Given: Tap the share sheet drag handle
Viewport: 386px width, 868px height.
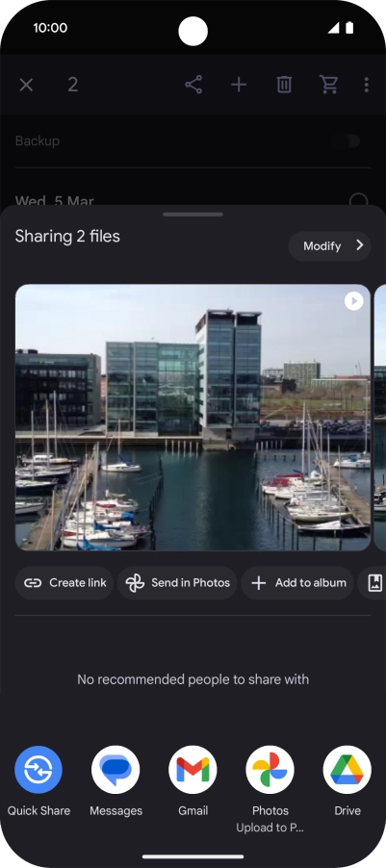Looking at the screenshot, I should click(193, 215).
